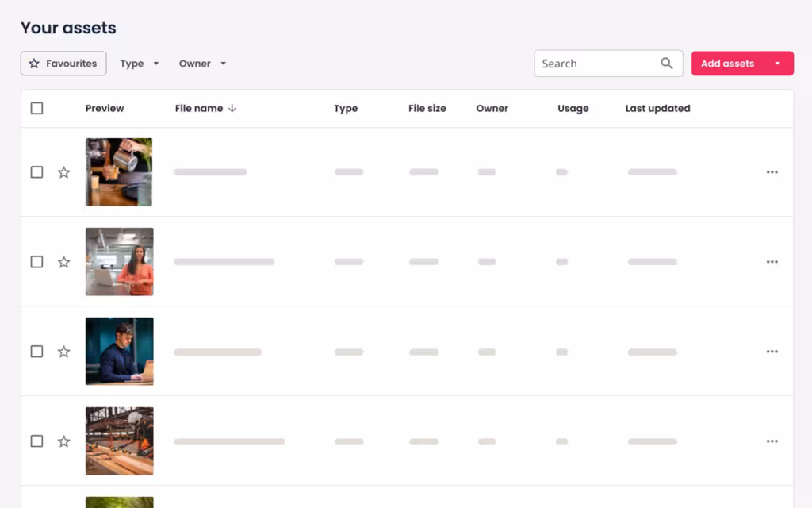Open more options for coffee pouring asset
This screenshot has width=812, height=508.
point(772,172)
